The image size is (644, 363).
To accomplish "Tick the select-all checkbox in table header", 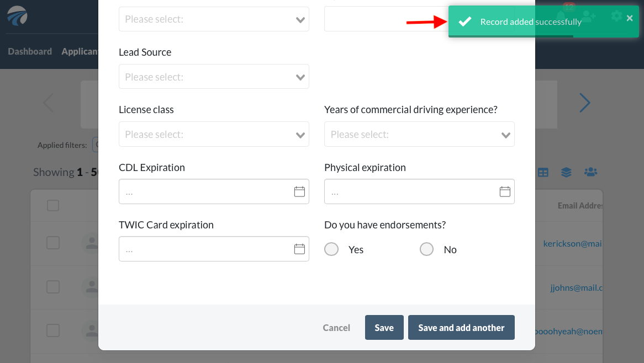I will click(x=53, y=206).
